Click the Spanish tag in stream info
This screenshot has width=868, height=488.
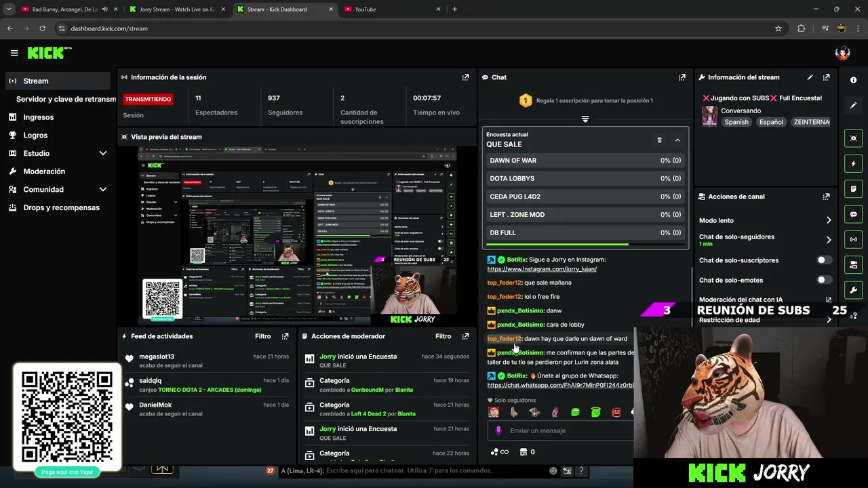[736, 122]
